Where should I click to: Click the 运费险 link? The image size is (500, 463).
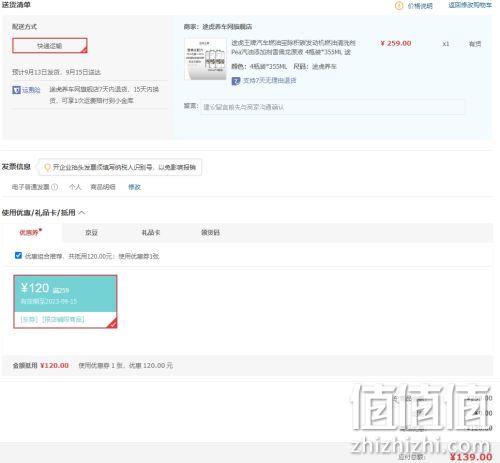pyautogui.click(x=31, y=90)
